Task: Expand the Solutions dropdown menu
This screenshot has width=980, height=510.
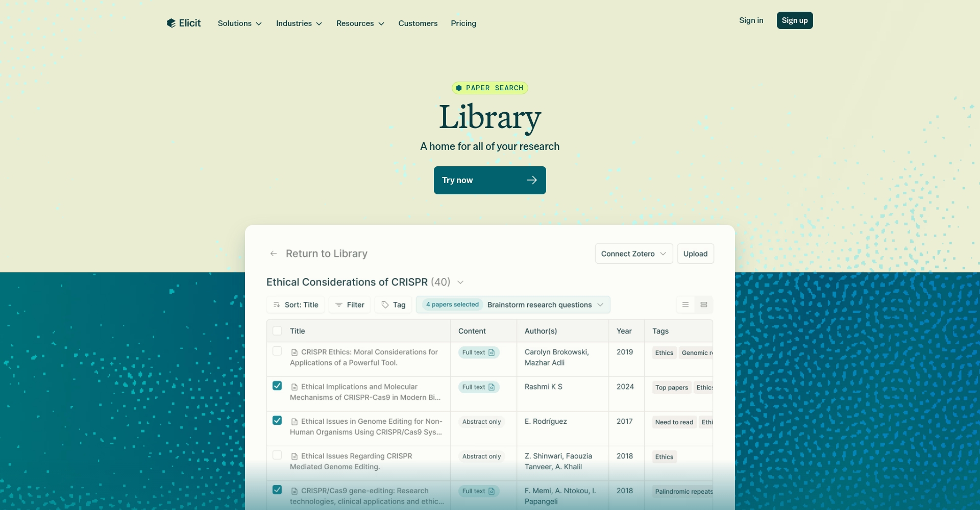Action: click(239, 23)
